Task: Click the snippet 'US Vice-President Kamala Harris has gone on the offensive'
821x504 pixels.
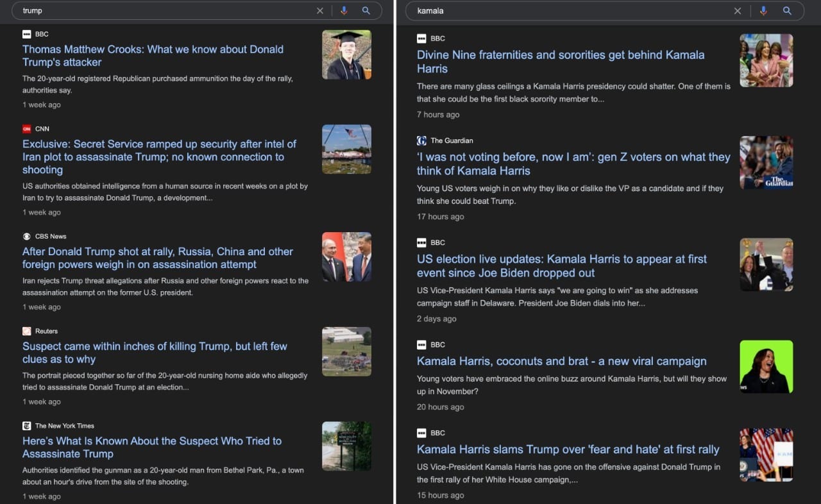Action: tap(568, 473)
